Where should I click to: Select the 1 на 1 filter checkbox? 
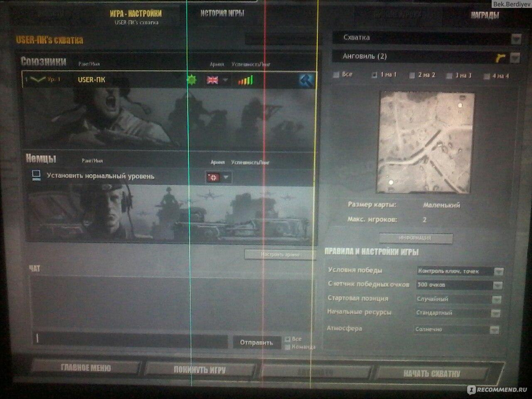point(374,75)
